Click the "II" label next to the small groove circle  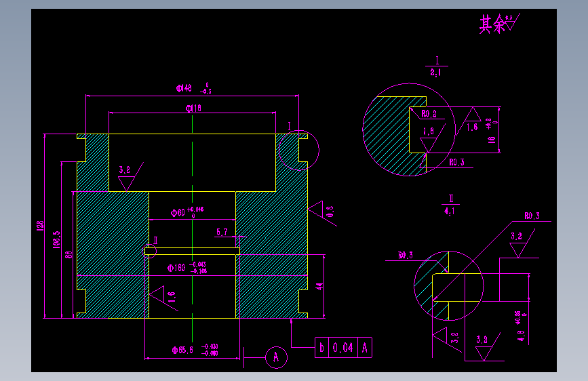[155, 241]
